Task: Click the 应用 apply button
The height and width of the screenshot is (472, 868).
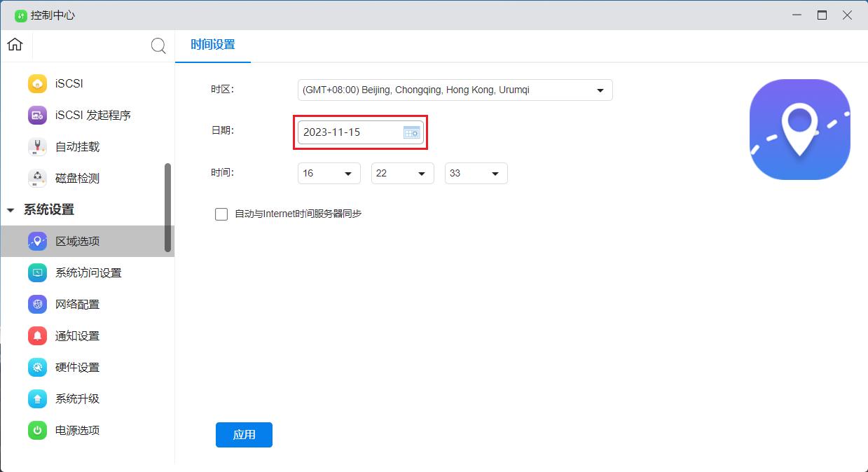Action: click(x=244, y=434)
